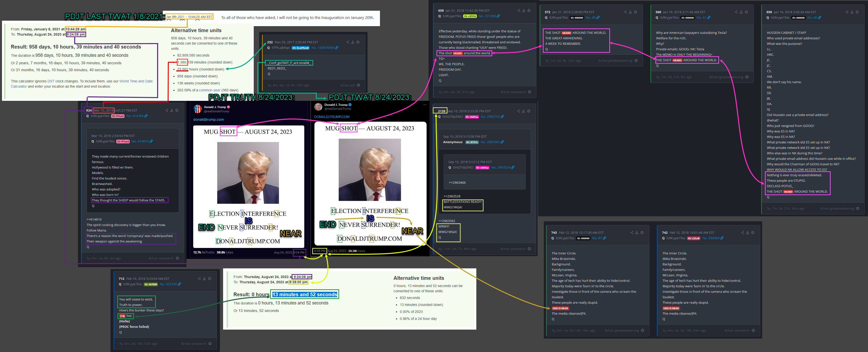868x352 pixels.
Task: Open Anonymous post link No. 2963562
Action: [x=492, y=142]
